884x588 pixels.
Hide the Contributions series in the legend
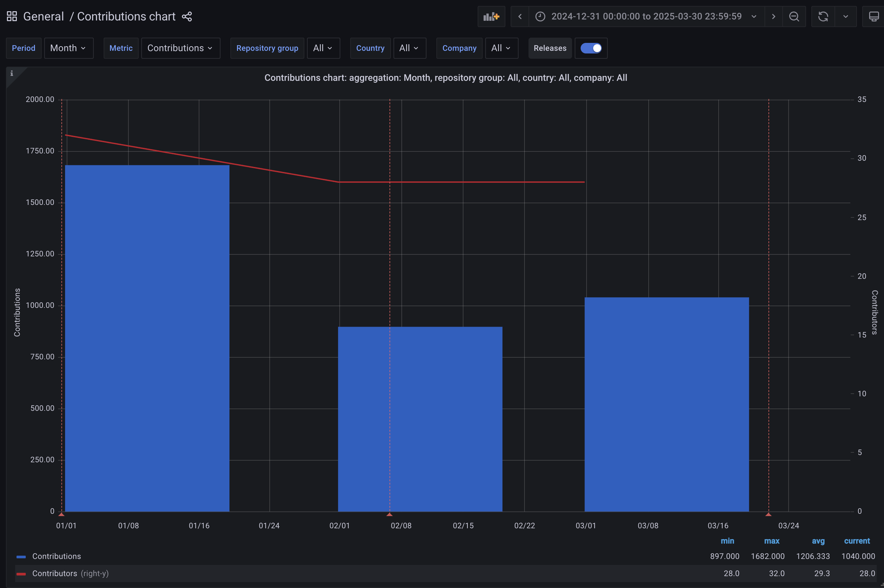pyautogui.click(x=57, y=556)
